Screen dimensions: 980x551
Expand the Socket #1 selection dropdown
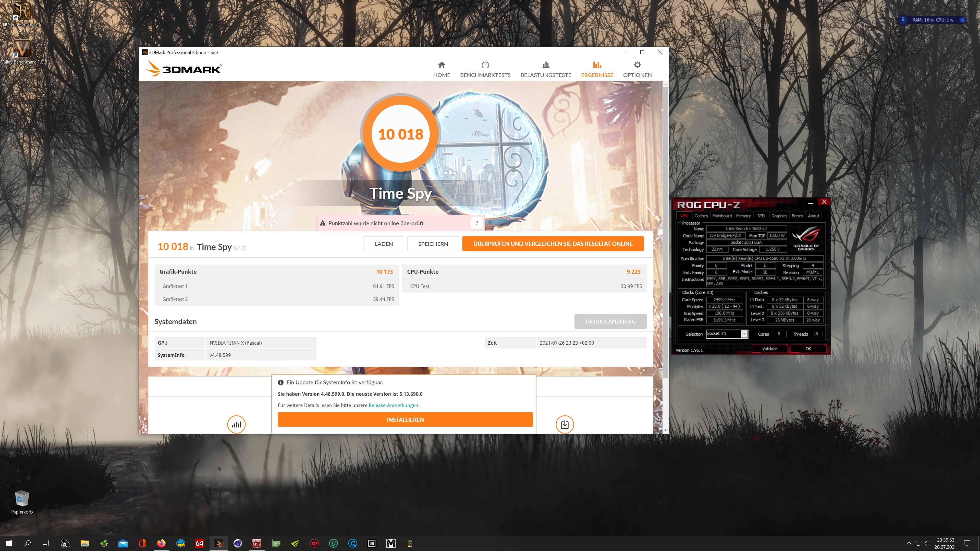tap(744, 334)
